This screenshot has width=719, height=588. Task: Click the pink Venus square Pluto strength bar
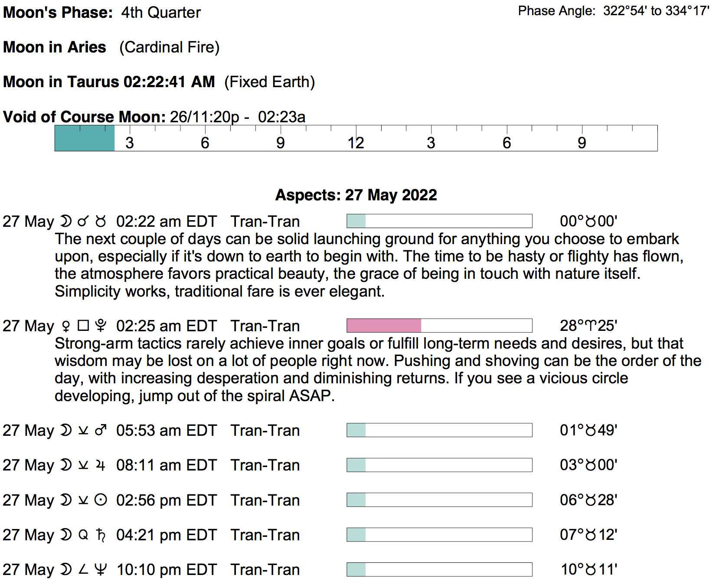point(384,326)
